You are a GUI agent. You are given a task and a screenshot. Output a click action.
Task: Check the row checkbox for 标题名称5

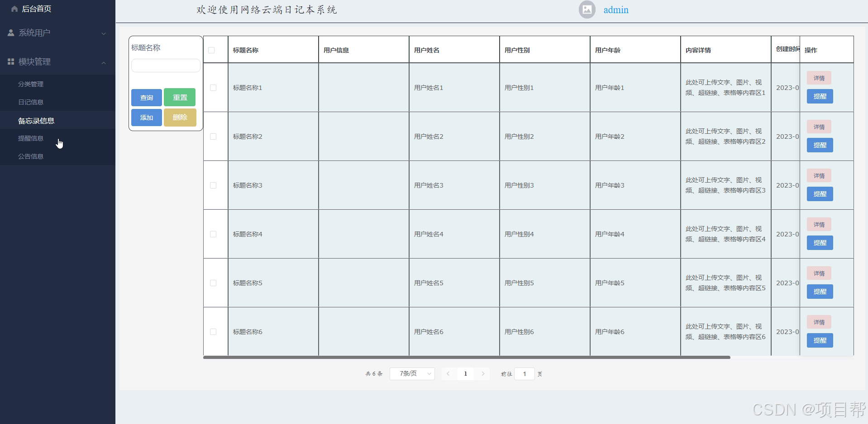213,283
